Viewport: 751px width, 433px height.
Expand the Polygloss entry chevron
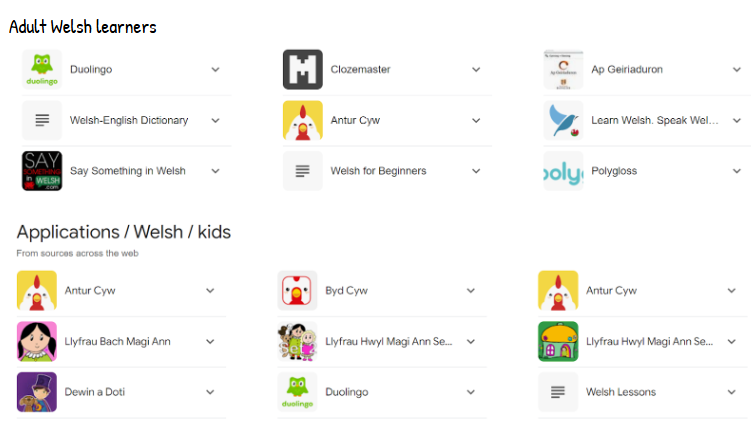[x=737, y=171]
